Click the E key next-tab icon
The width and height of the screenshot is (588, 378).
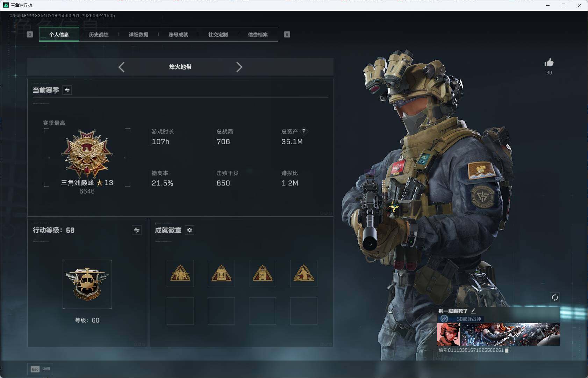(287, 34)
